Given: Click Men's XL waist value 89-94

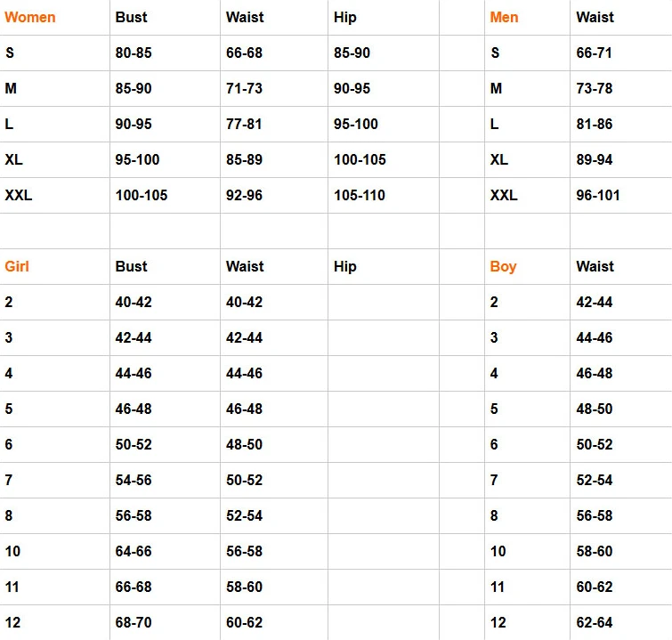Looking at the screenshot, I should point(594,159).
